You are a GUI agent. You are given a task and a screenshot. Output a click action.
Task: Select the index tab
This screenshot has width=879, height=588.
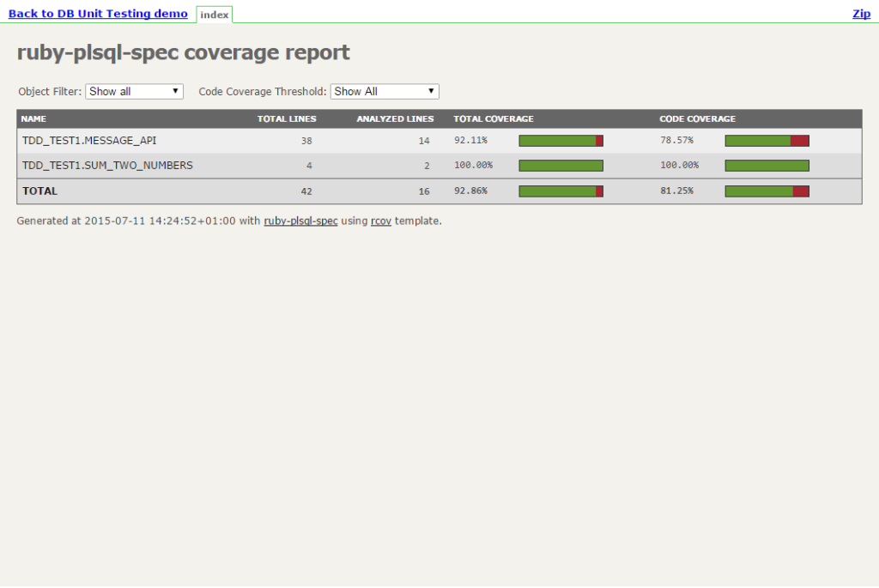point(214,15)
